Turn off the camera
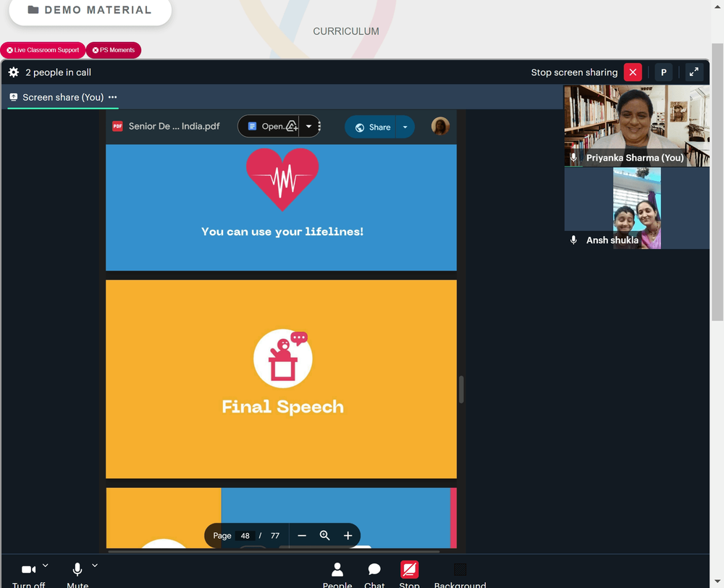The image size is (724, 588). click(x=29, y=574)
